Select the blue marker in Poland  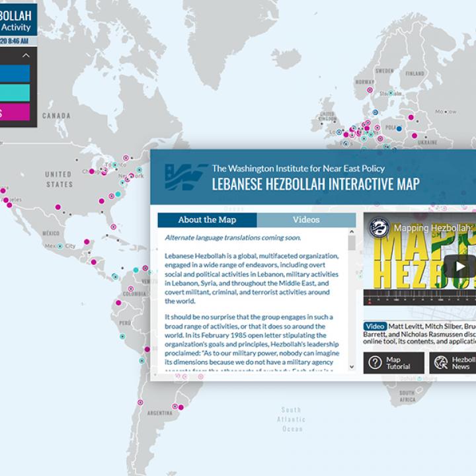[399, 129]
